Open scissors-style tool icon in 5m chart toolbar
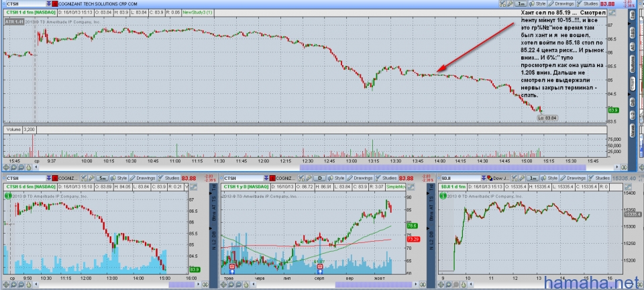This screenshot has width=644, height=290. [84, 179]
